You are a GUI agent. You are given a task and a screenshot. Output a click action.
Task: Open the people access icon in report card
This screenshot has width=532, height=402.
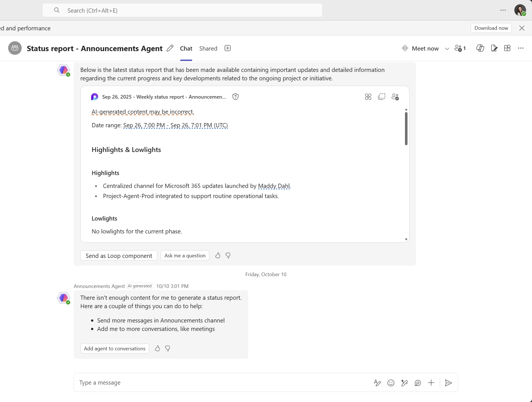pos(395,97)
